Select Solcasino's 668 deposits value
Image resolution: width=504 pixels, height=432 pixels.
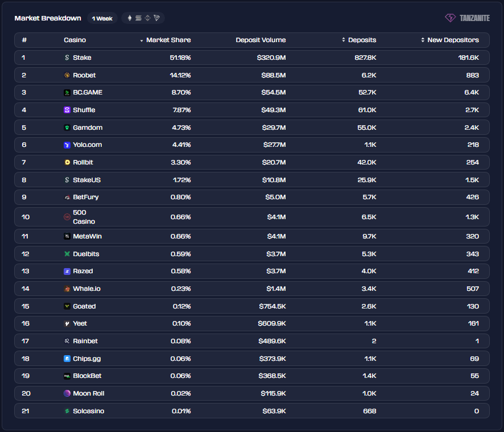click(x=370, y=411)
